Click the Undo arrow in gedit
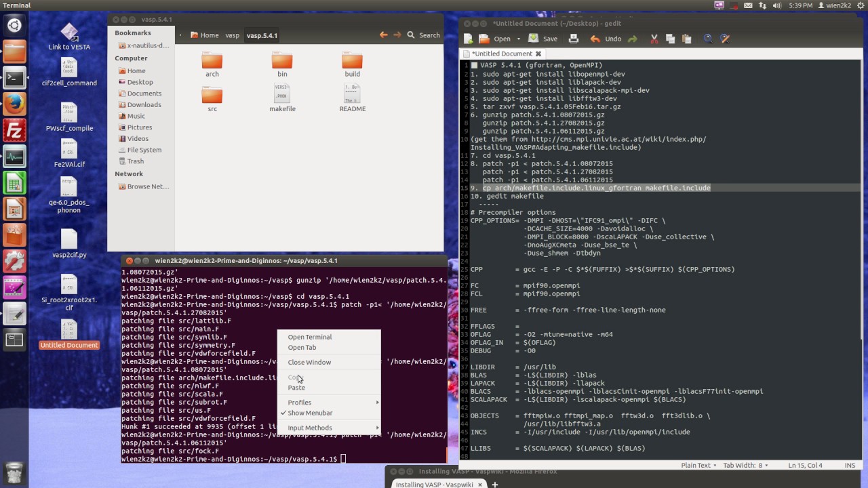The width and height of the screenshot is (868, 488). click(595, 39)
